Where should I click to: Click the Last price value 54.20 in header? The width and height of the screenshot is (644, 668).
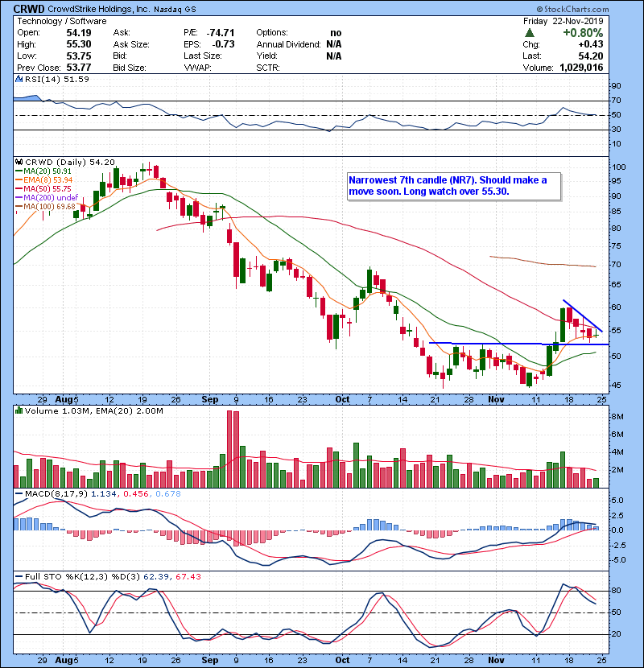tap(591, 56)
